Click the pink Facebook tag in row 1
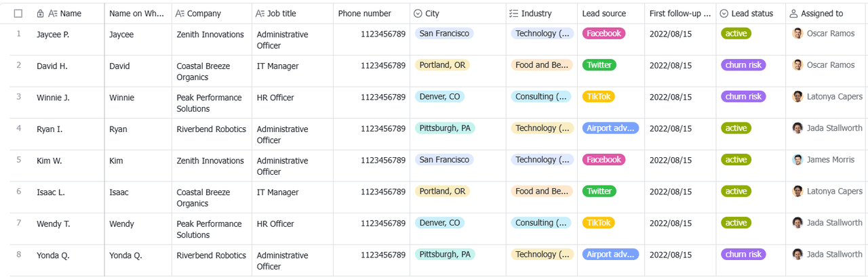Image resolution: width=868 pixels, height=277 pixels. (604, 33)
